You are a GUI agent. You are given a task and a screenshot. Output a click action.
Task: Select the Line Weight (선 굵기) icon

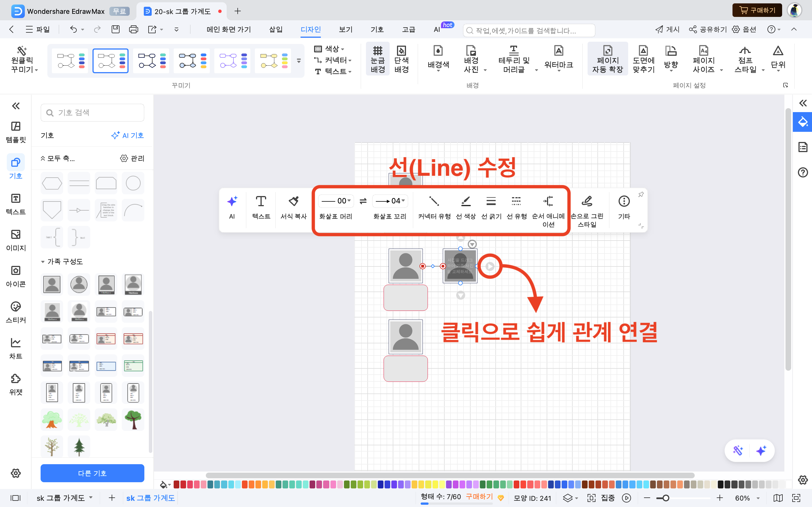(x=491, y=201)
